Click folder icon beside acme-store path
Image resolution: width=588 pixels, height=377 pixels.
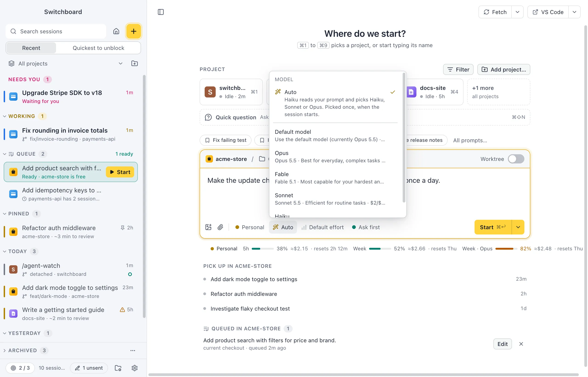pyautogui.click(x=262, y=159)
